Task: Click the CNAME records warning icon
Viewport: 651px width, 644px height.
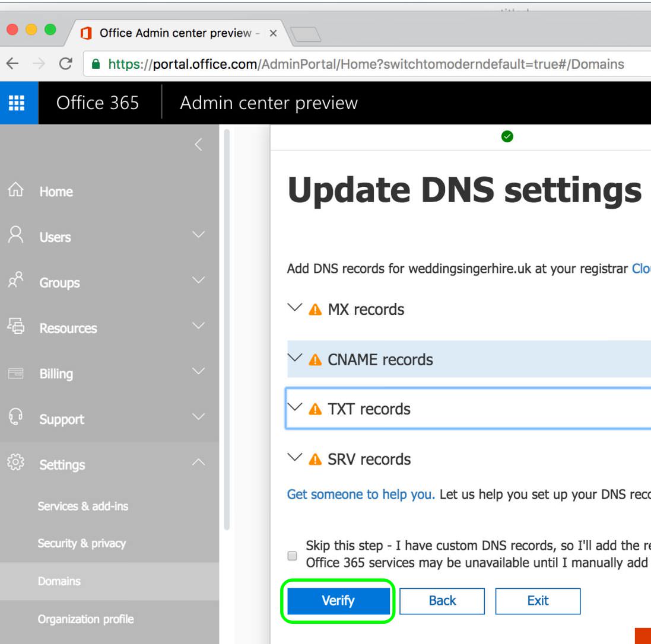Action: [315, 359]
